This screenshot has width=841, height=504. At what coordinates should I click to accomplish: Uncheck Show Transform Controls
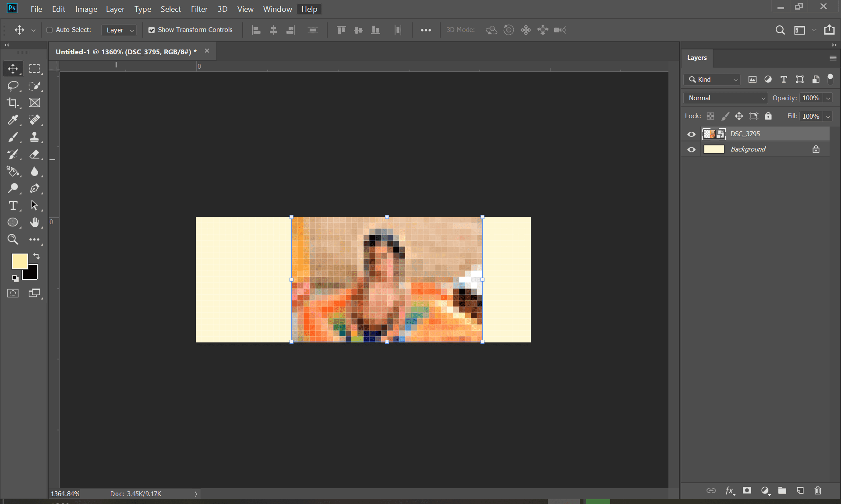click(x=152, y=30)
